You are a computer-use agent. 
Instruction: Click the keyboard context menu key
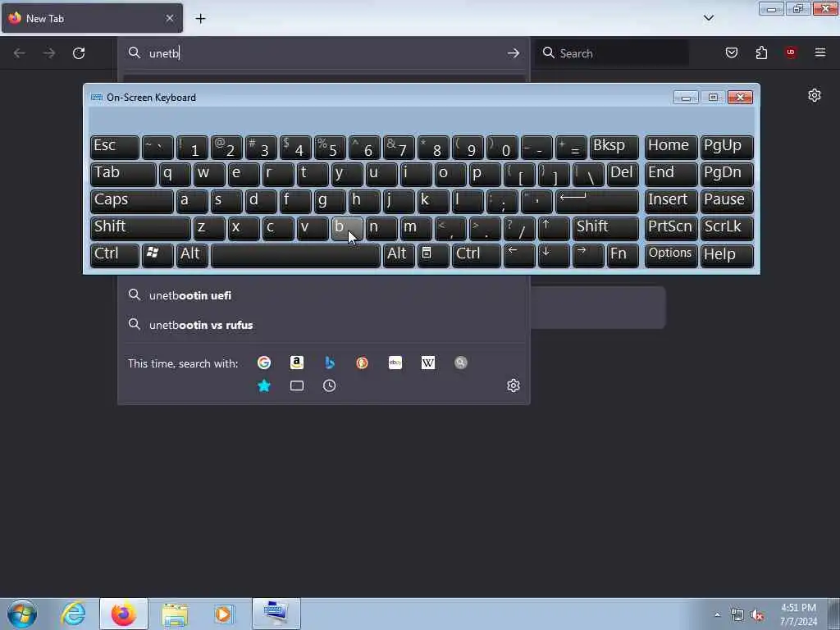pos(433,255)
